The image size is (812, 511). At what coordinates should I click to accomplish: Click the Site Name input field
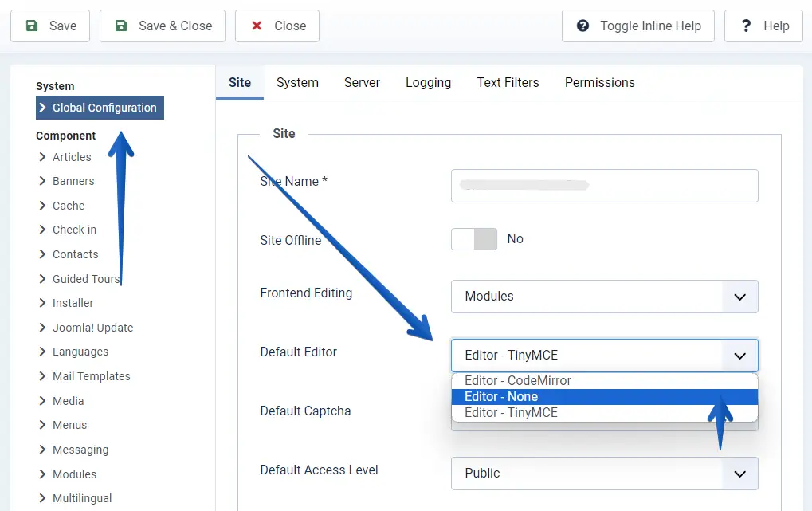tap(604, 186)
